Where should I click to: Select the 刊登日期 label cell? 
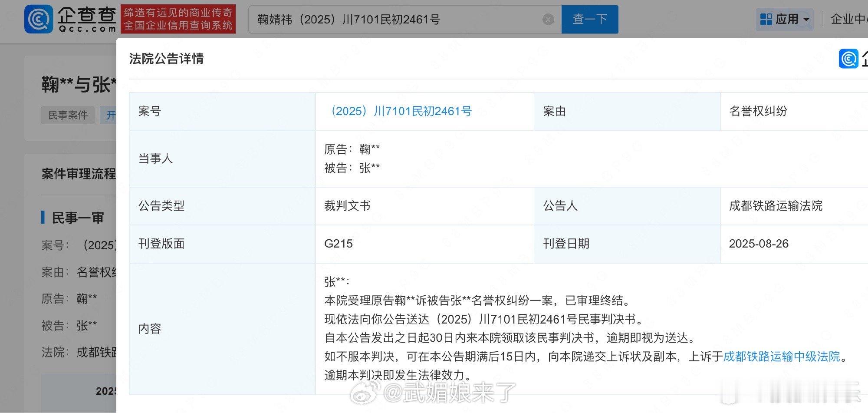pyautogui.click(x=627, y=244)
